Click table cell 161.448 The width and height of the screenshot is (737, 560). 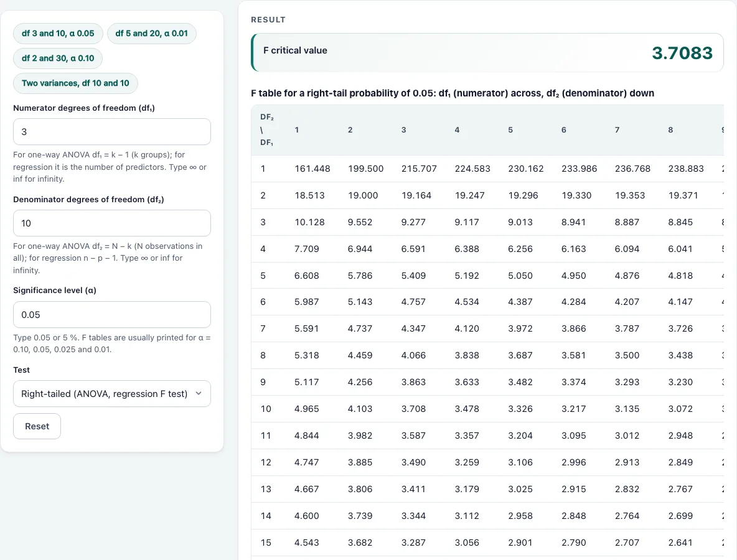pos(312,169)
